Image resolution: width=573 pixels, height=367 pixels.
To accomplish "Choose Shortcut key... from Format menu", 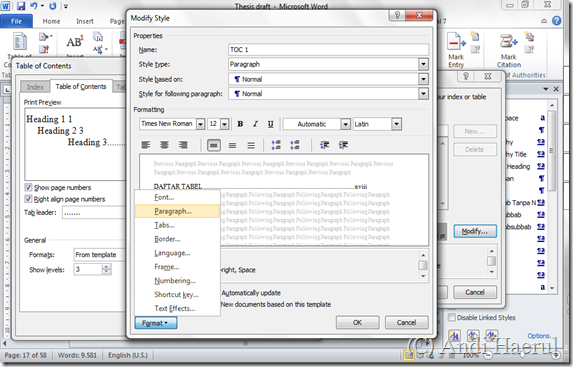I will 177,295.
